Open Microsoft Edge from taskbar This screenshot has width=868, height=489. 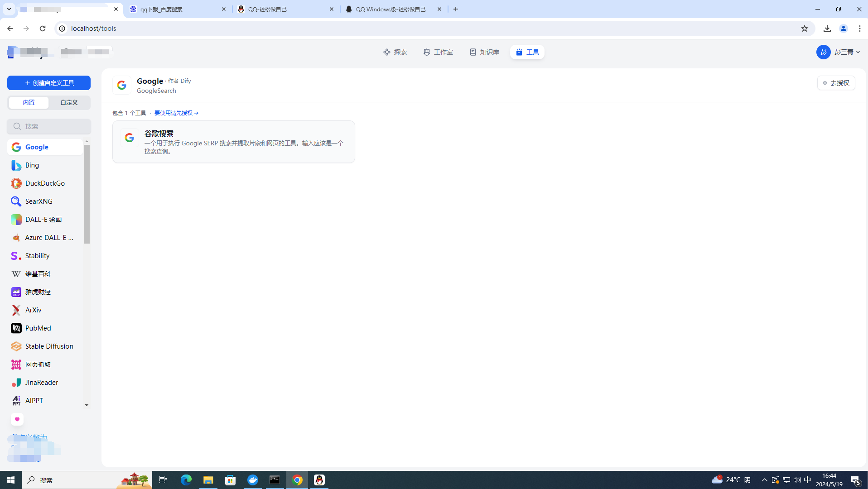[186, 480]
